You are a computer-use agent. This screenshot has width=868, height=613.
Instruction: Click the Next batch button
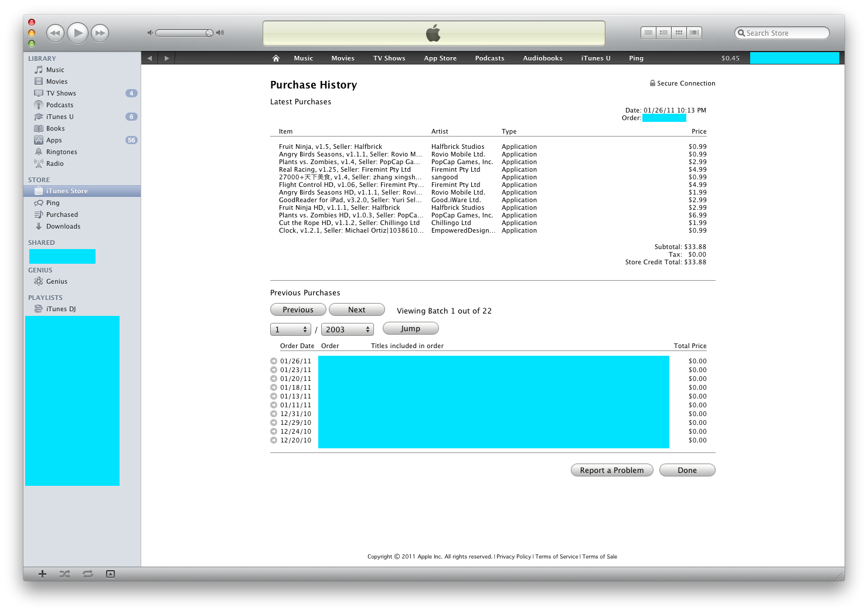point(357,309)
